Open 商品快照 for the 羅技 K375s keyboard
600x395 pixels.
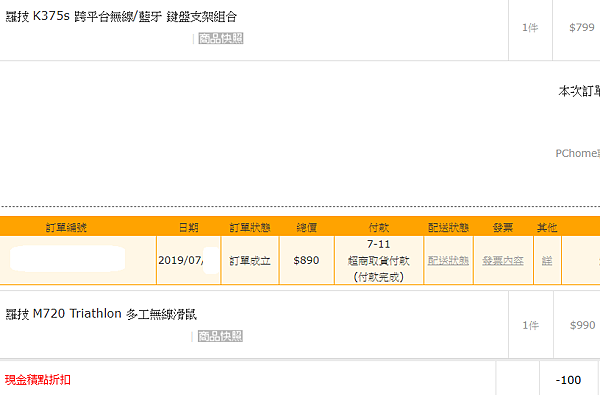click(x=221, y=38)
